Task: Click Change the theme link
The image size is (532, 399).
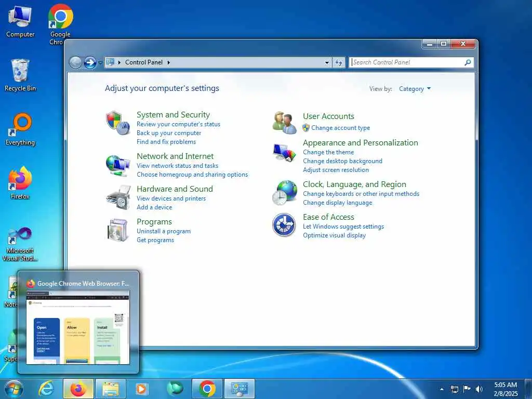Action: coord(328,152)
